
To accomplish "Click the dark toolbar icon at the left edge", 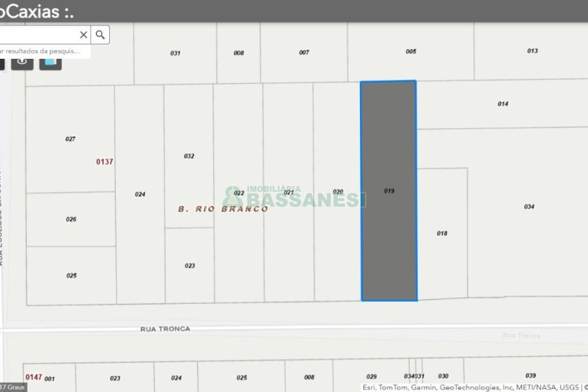I will point(4,62).
